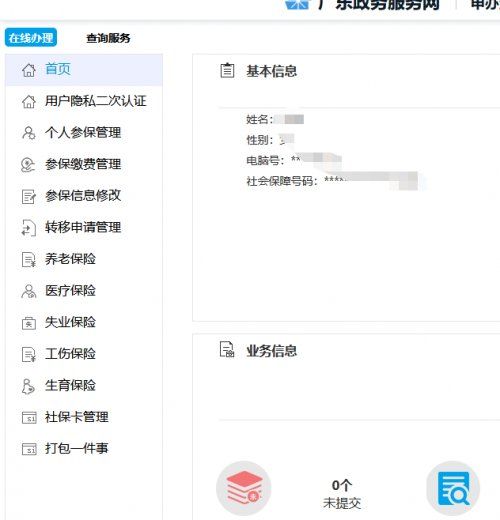This screenshot has height=520, width=500.
Task: Click the blue document search icon
Action: (453, 489)
